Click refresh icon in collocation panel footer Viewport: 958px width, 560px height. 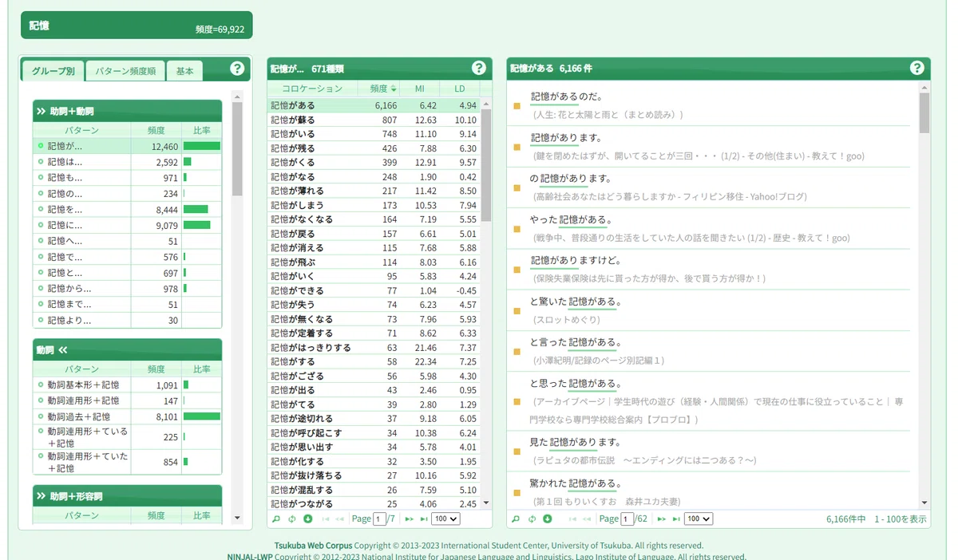(x=292, y=519)
